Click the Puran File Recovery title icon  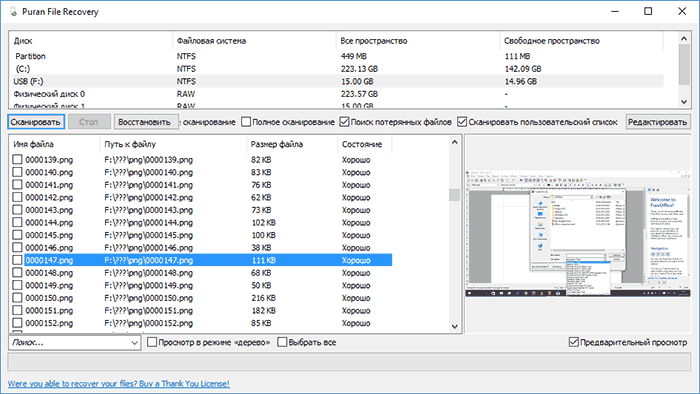point(13,12)
